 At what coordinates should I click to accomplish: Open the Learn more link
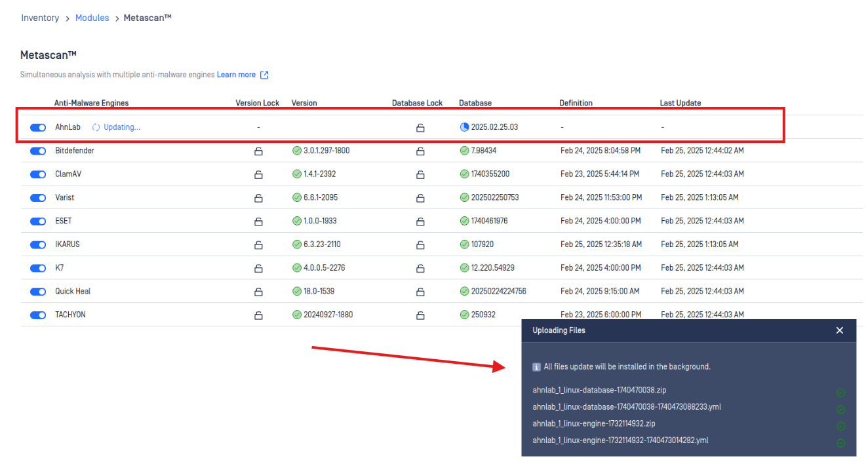coord(236,75)
